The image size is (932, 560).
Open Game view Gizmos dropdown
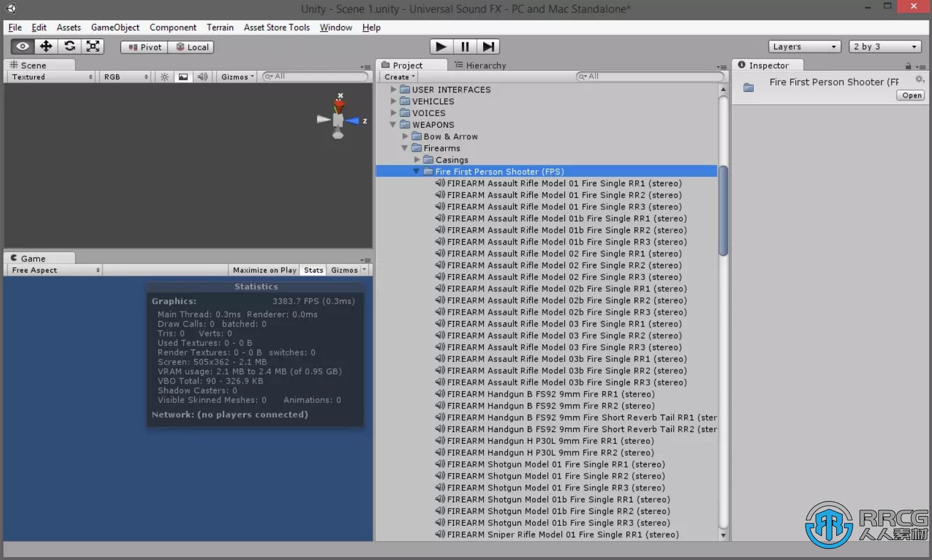click(x=348, y=270)
